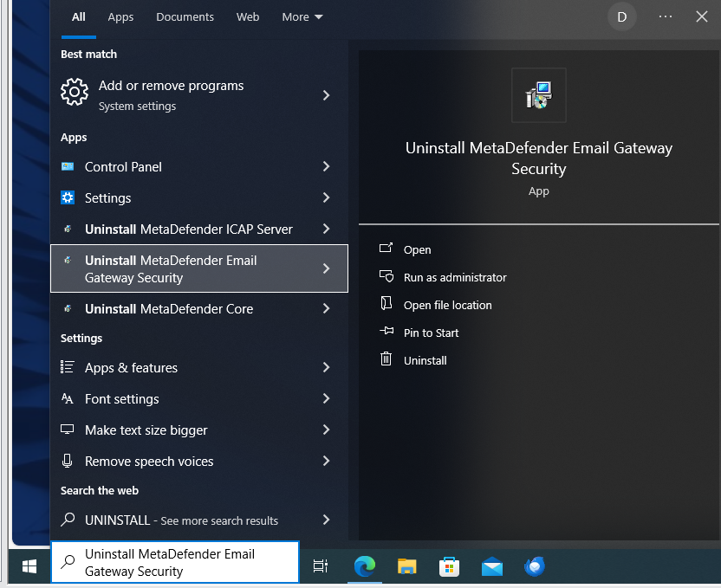Open the three-dots options menu
The width and height of the screenshot is (721, 588).
point(666,17)
